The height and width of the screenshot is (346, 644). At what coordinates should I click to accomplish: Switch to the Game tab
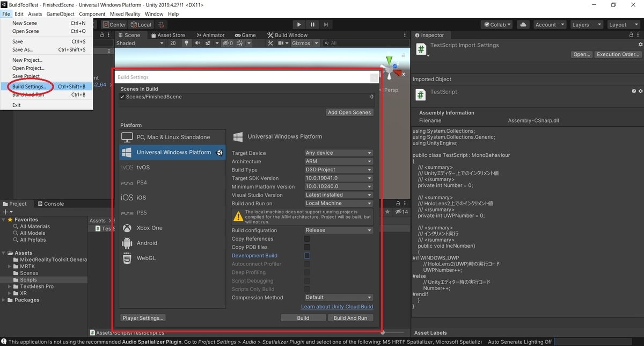(245, 35)
